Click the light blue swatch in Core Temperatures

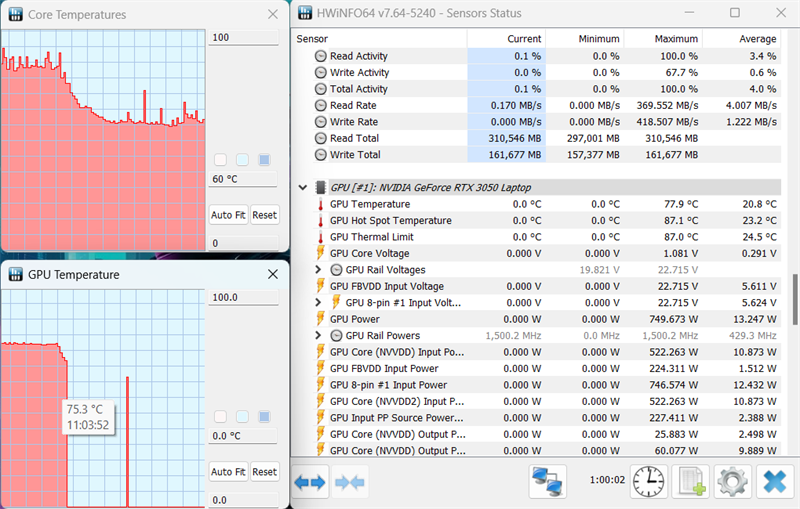[242, 160]
